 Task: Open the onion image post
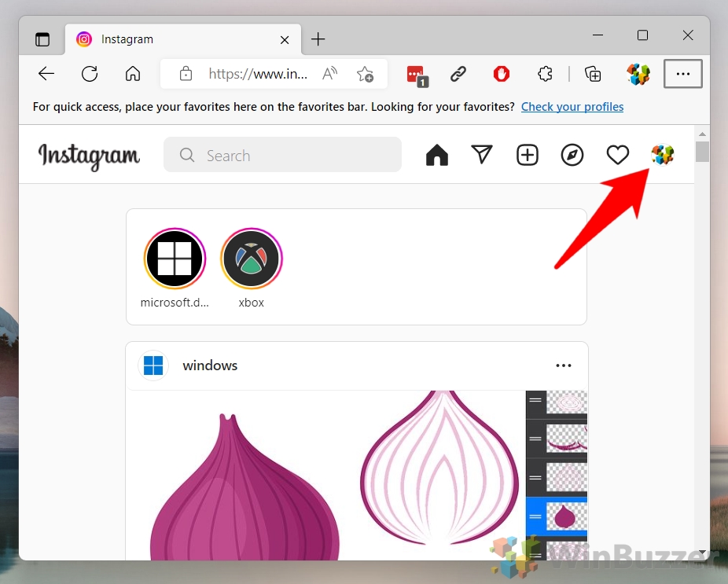356,475
